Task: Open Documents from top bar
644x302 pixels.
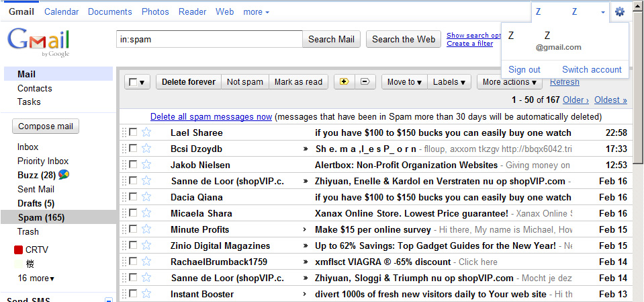Action: click(110, 12)
